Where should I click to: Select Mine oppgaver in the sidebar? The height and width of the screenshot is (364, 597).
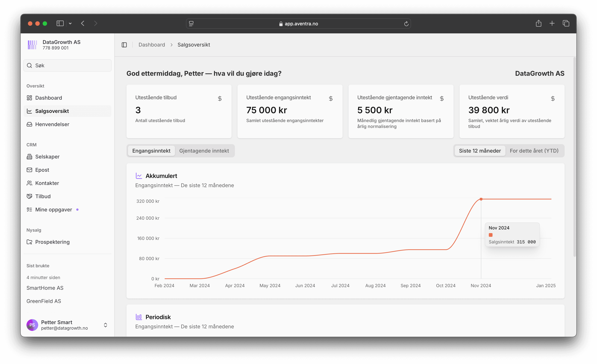[x=53, y=209]
